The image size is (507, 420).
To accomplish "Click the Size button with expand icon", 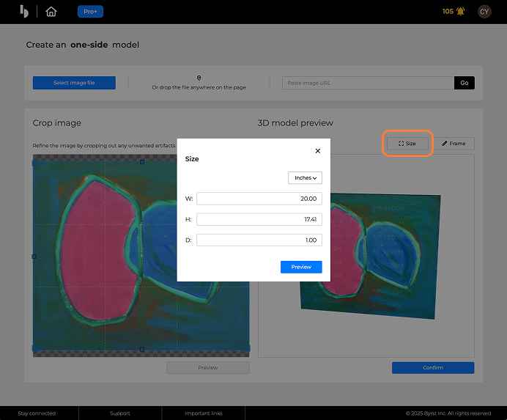I will (x=407, y=144).
